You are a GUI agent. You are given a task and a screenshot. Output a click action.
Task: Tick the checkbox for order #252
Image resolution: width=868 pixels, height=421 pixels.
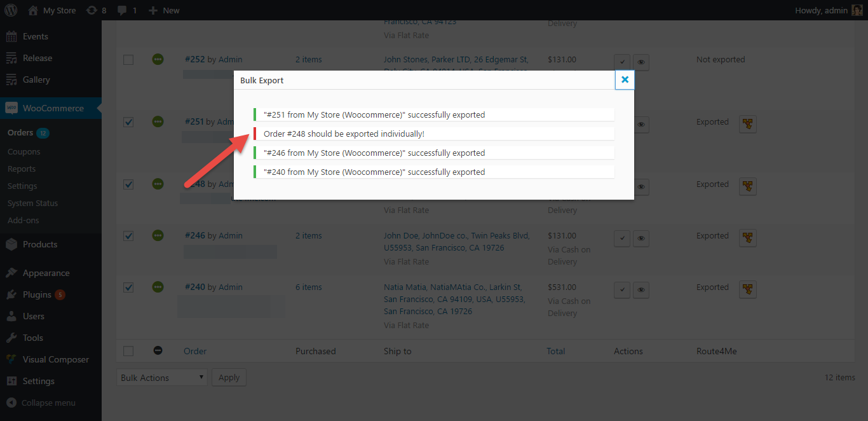click(128, 59)
